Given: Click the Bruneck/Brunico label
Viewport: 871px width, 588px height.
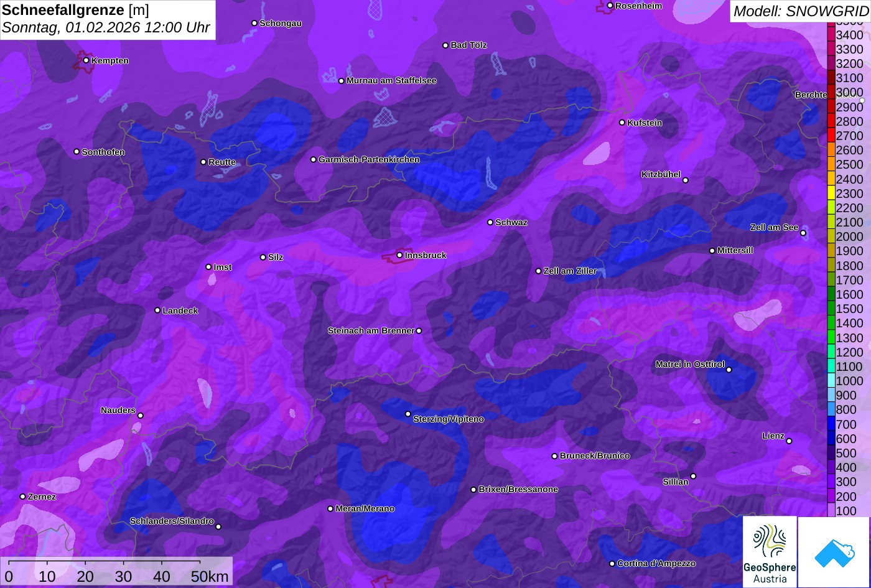Looking at the screenshot, I should click(595, 456).
